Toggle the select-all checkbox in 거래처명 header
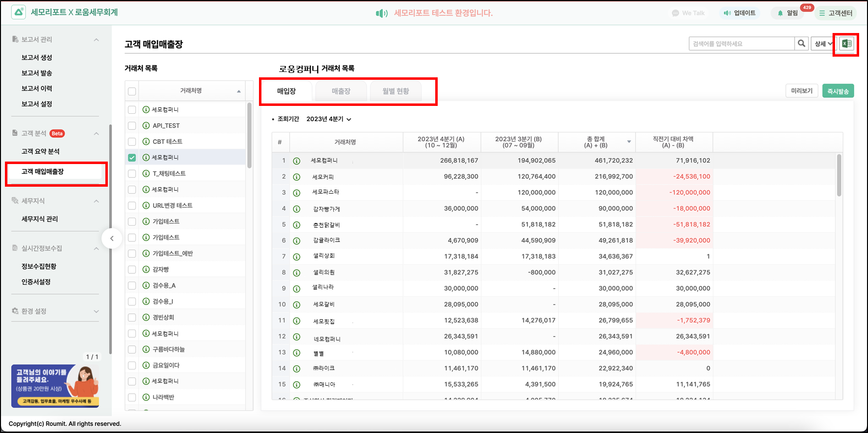 (x=132, y=91)
